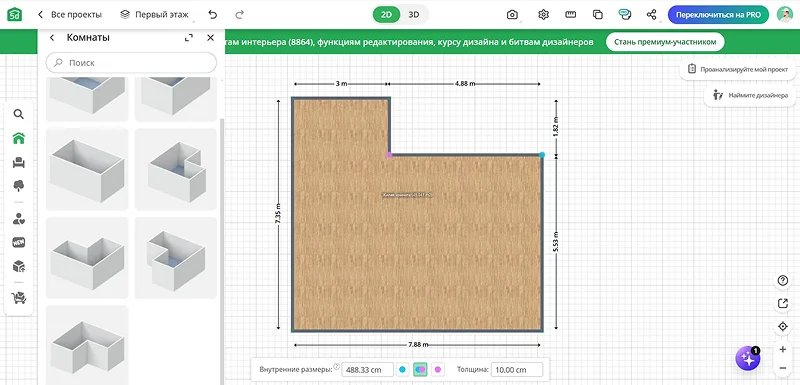
Task: Edit the Внутренние размеры 488.33 cm field
Action: [x=367, y=370]
